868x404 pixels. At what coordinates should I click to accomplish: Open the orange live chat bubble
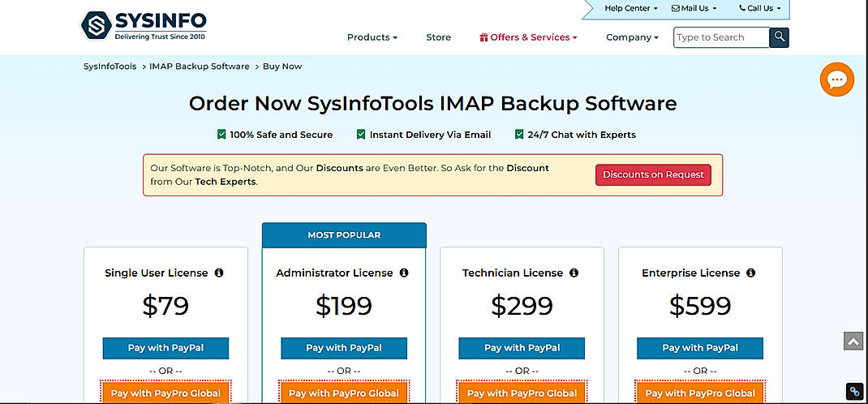836,80
